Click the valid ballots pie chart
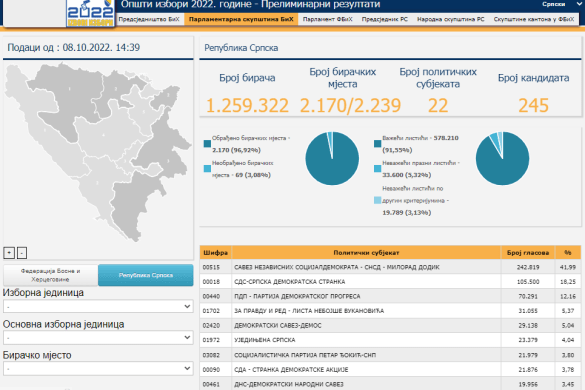This screenshot has width=585, height=390. [x=502, y=158]
